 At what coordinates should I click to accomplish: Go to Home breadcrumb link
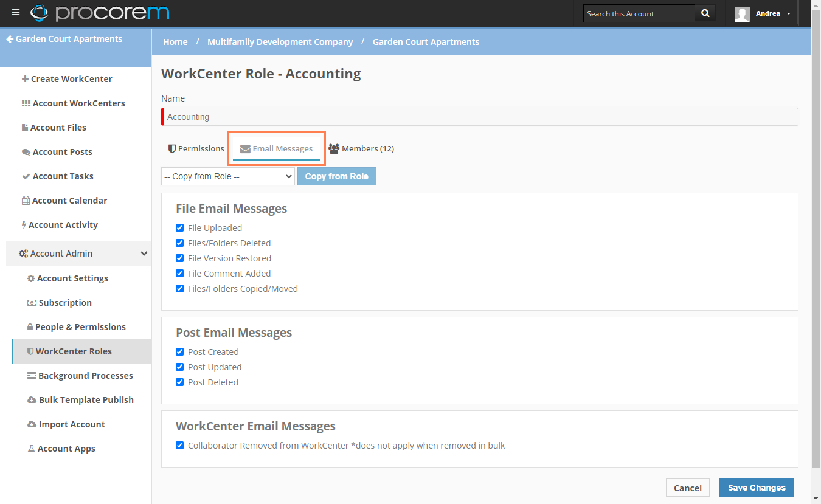pyautogui.click(x=175, y=42)
